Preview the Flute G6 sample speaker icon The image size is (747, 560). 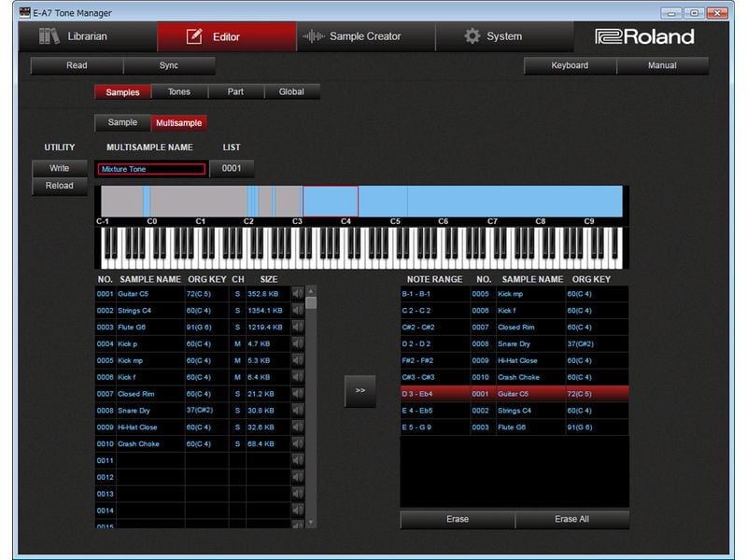298,328
